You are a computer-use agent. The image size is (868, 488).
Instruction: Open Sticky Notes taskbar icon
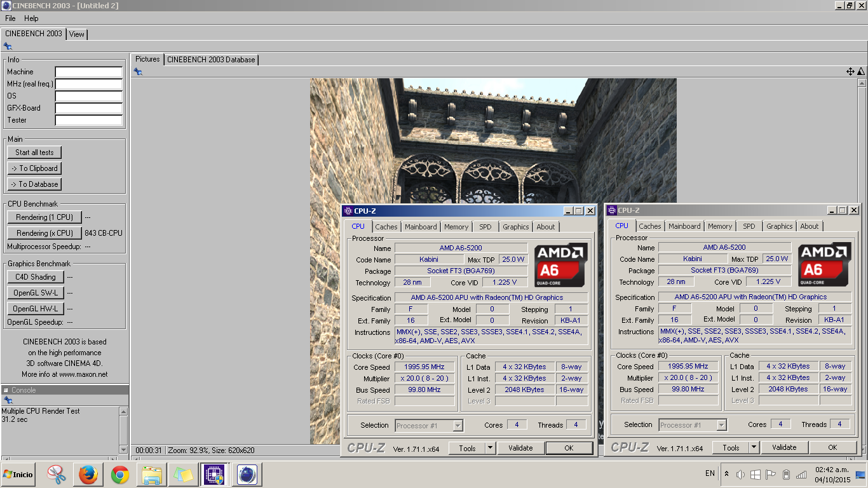(x=183, y=475)
